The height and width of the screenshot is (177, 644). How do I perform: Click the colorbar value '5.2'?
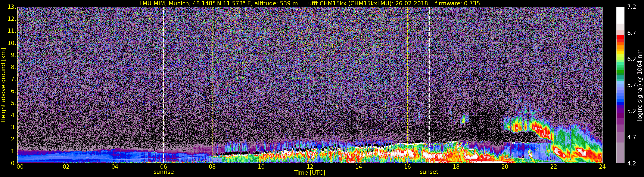point(632,111)
